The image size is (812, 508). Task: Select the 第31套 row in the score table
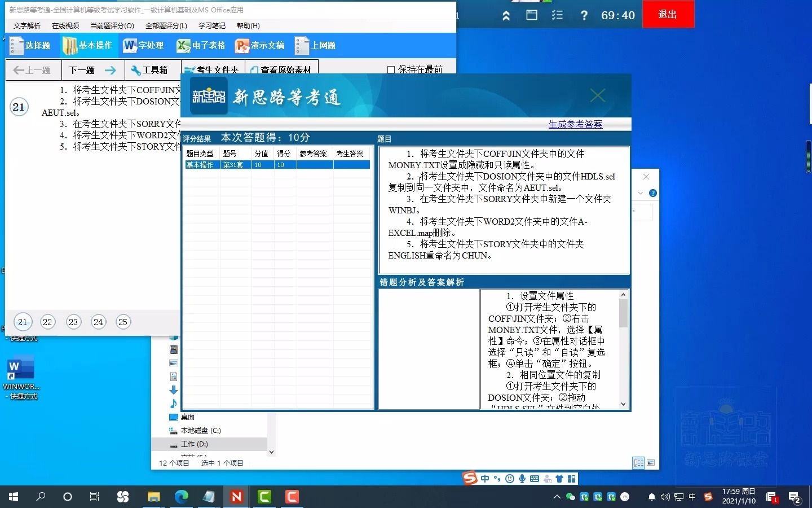(235, 164)
